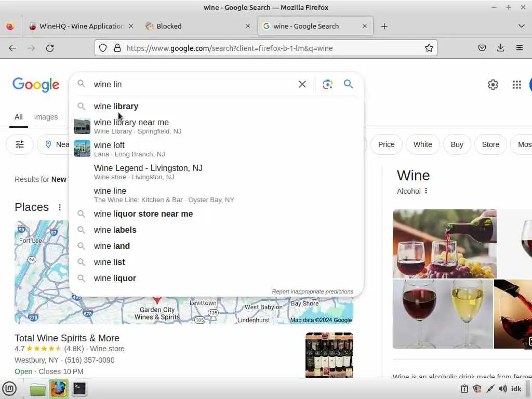
Task: Pick the "wine list" suggestion
Action: [216, 262]
